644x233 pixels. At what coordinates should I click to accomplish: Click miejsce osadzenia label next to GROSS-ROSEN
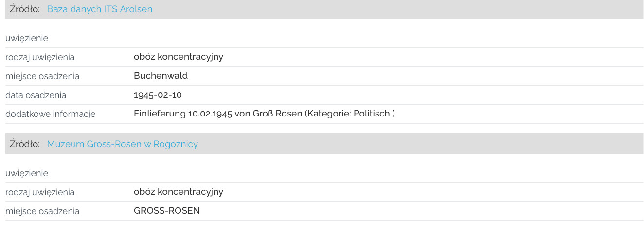(x=42, y=211)
